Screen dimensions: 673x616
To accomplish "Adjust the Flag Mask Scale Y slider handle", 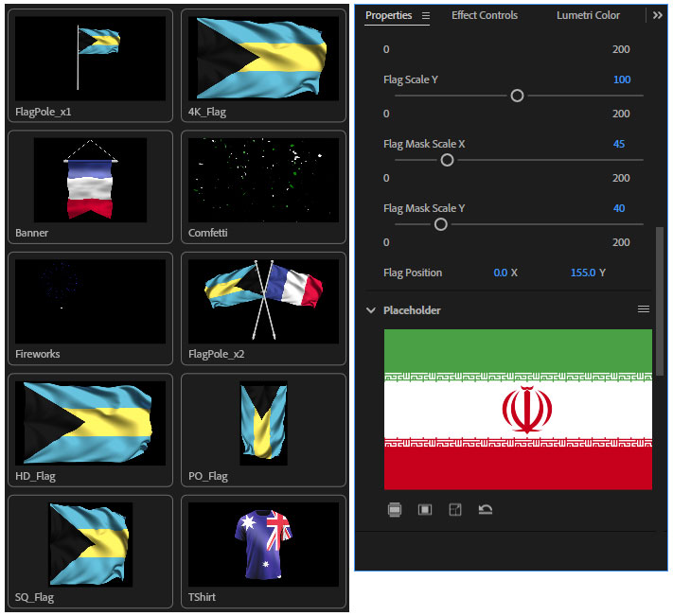I will pos(441,224).
